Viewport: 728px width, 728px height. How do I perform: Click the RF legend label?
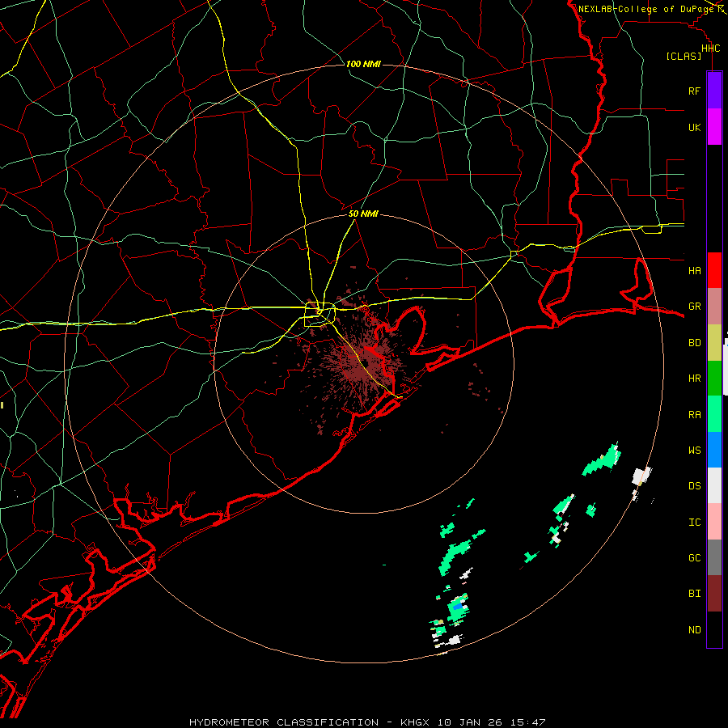point(694,91)
